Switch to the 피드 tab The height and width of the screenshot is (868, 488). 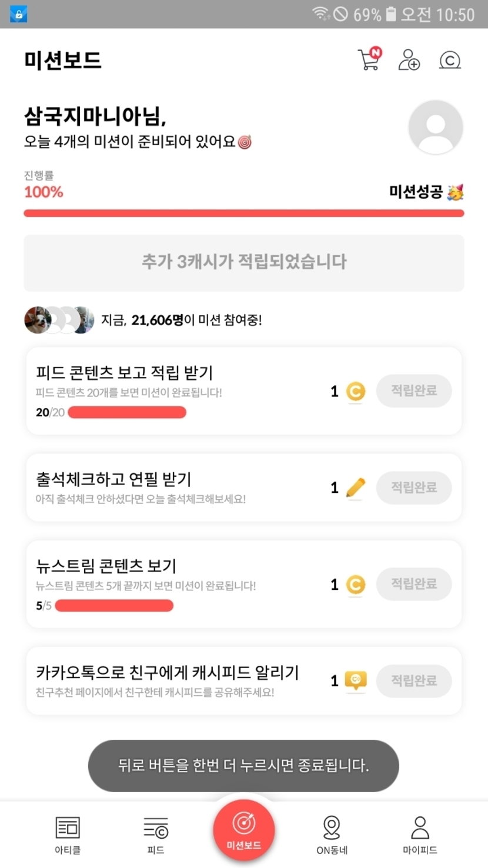[x=156, y=834]
